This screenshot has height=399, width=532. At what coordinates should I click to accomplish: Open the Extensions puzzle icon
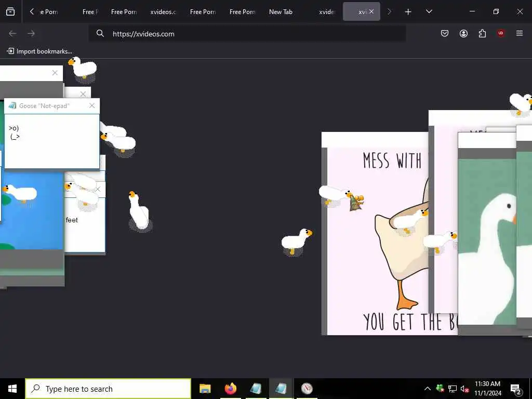pos(482,33)
